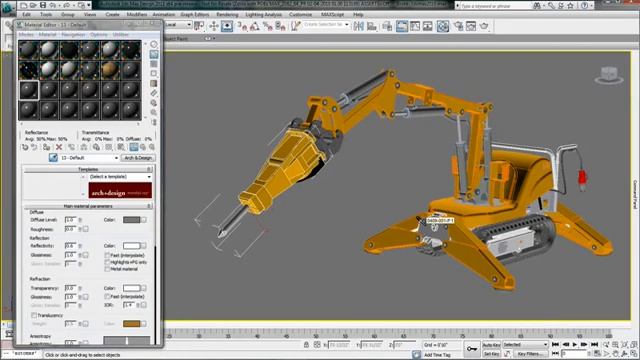Enable Refraction Fast (interpolate) checkbox

tap(107, 297)
